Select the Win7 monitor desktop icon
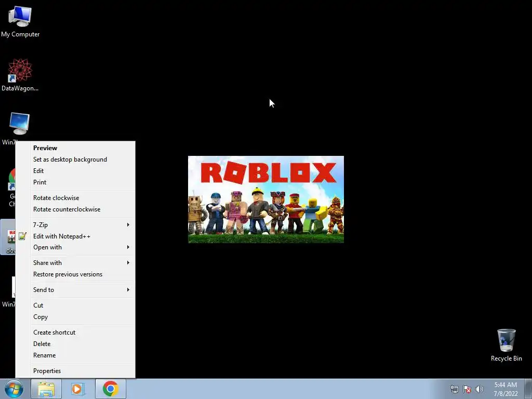Viewport: 532px width, 399px height. [x=19, y=124]
